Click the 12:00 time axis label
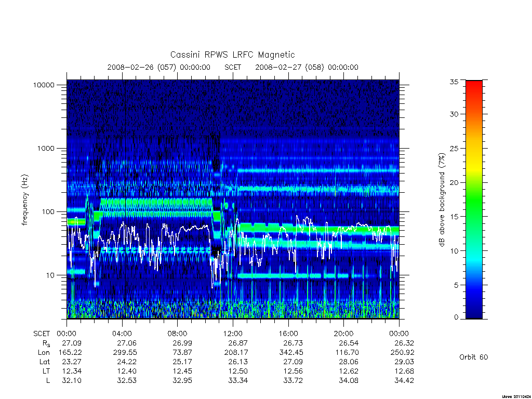The image size is (532, 399). click(x=233, y=334)
